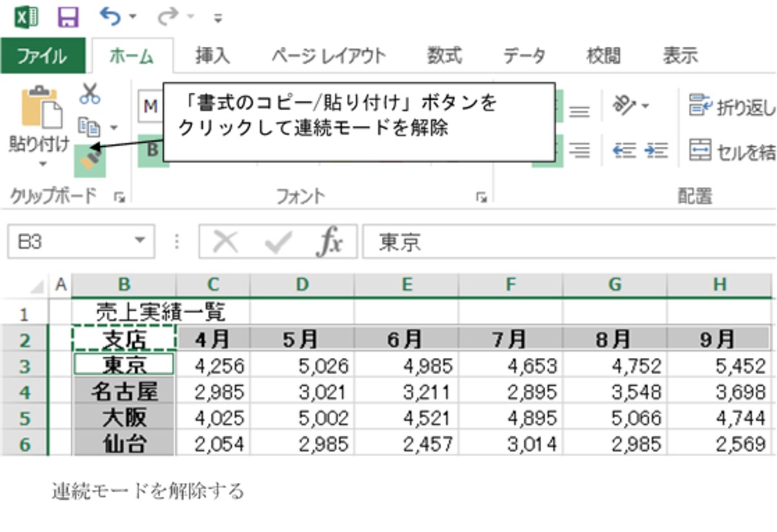Select the 支店 header cell
777x532 pixels.
[124, 339]
